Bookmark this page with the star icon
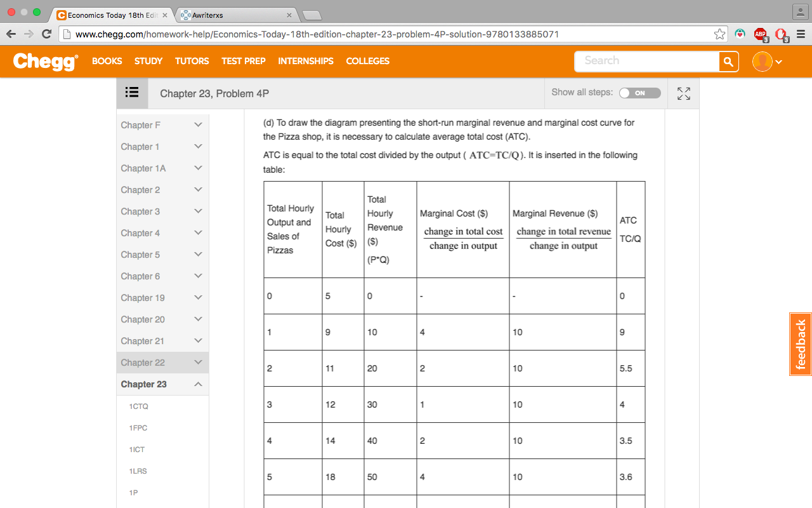This screenshot has width=812, height=508. (x=719, y=34)
